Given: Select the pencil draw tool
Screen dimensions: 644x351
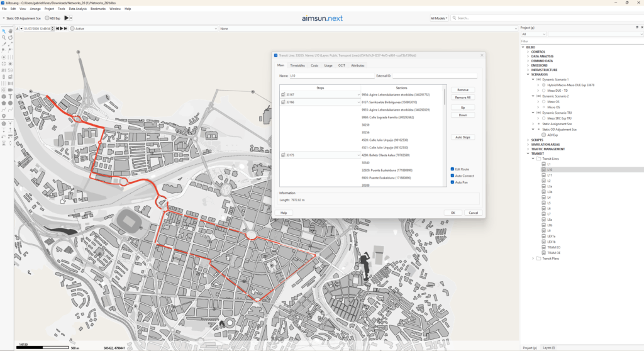Looking at the screenshot, I should (4, 44).
